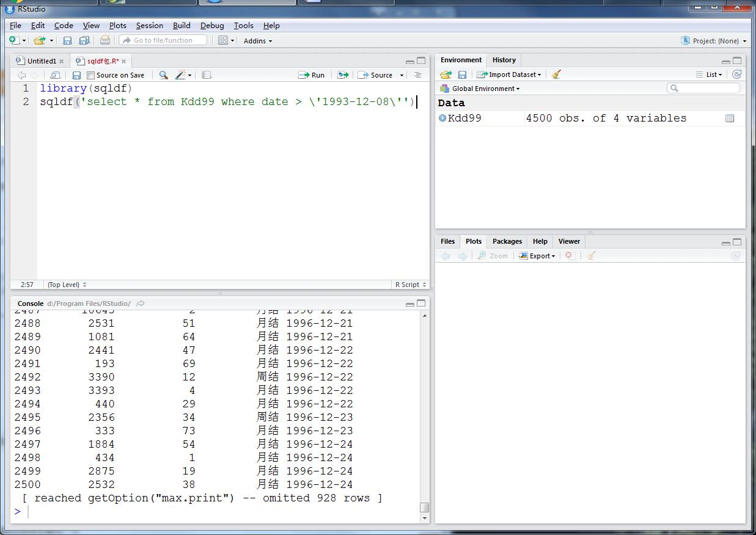
Task: Refresh the Environment pane
Action: tap(736, 75)
